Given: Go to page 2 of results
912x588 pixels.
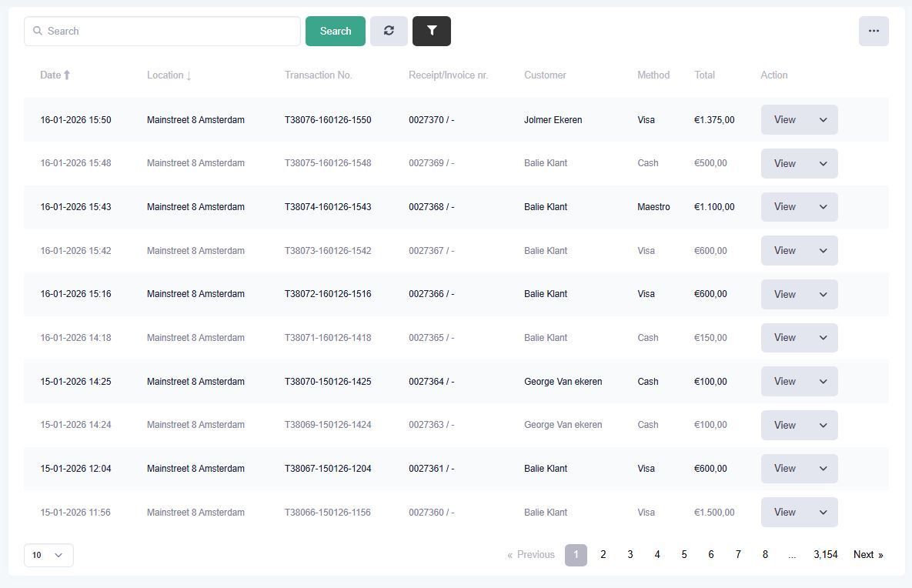Looking at the screenshot, I should click(x=603, y=555).
